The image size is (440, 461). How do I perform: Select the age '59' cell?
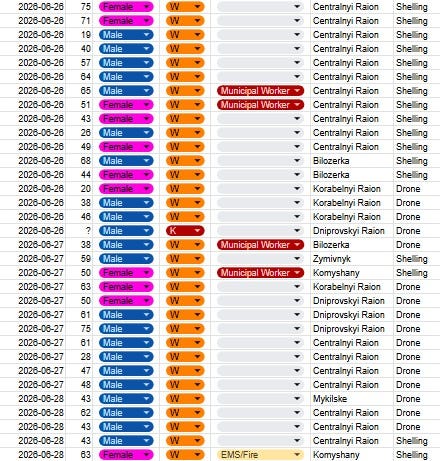pyautogui.click(x=79, y=259)
